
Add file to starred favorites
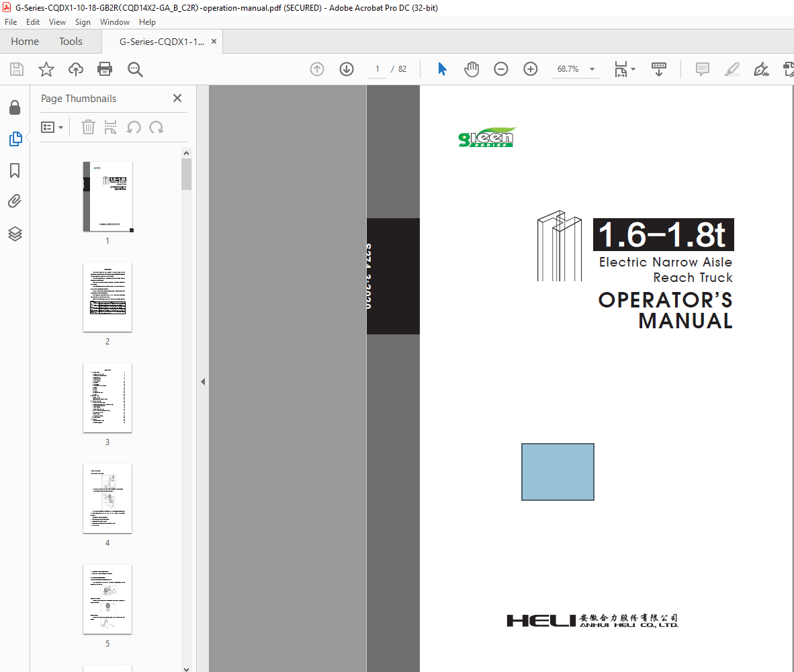point(46,69)
